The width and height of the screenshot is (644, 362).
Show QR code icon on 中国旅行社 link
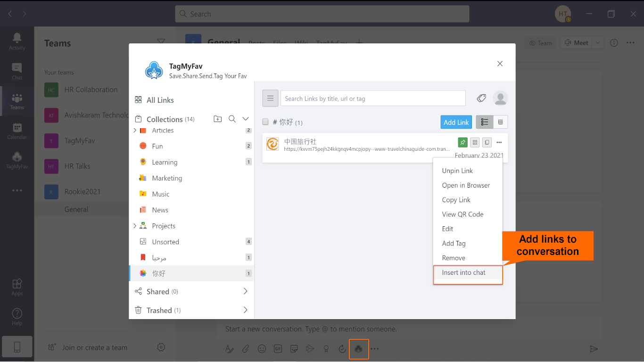(x=475, y=142)
